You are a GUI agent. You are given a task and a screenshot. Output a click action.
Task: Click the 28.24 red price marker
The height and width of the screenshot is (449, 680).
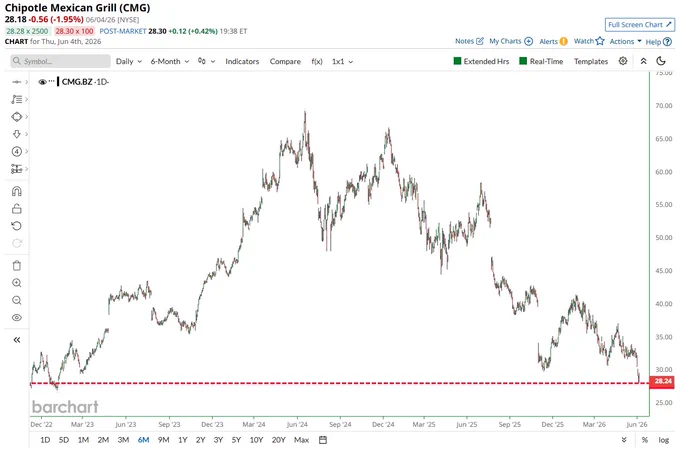coord(662,381)
